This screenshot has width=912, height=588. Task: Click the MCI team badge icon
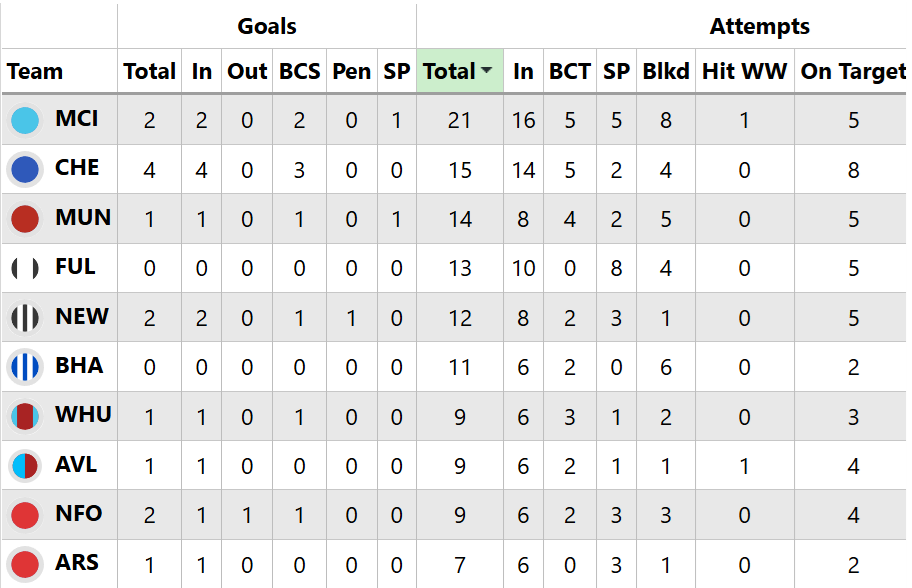(x=25, y=120)
